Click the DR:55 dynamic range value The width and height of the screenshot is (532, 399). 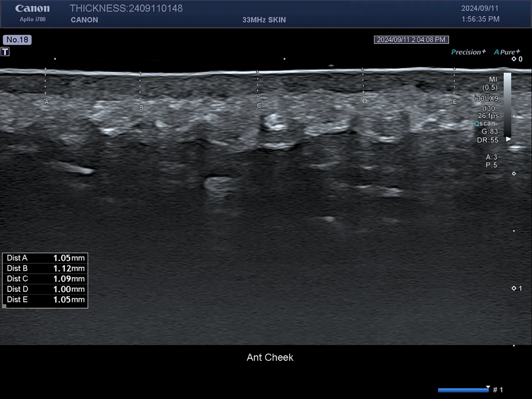tap(488, 140)
